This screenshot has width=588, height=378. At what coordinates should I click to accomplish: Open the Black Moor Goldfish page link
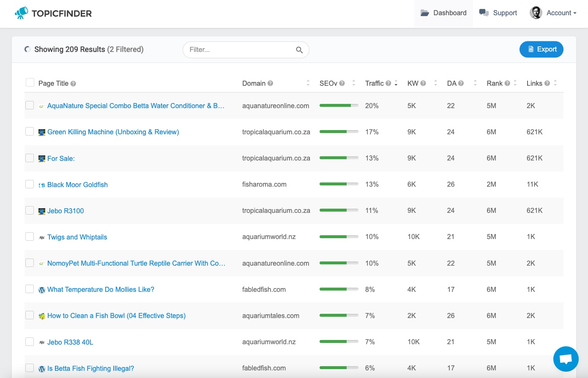[77, 185]
